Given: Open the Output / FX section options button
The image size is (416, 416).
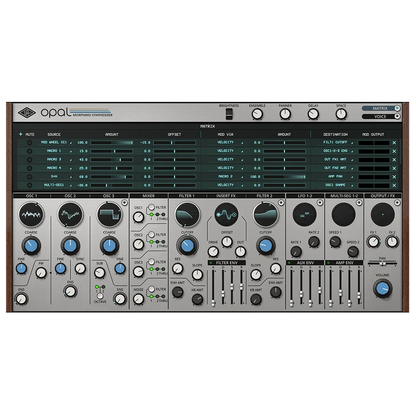Looking at the screenshot, I should click(x=397, y=202).
